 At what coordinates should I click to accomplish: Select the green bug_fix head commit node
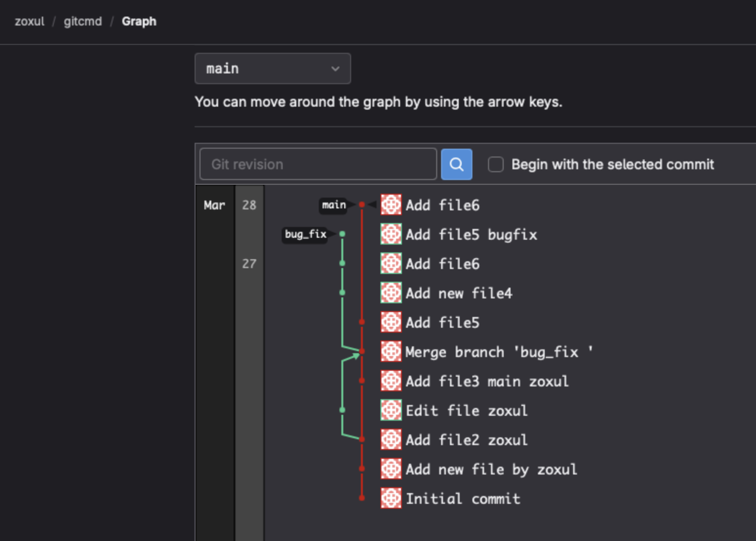[x=342, y=234]
